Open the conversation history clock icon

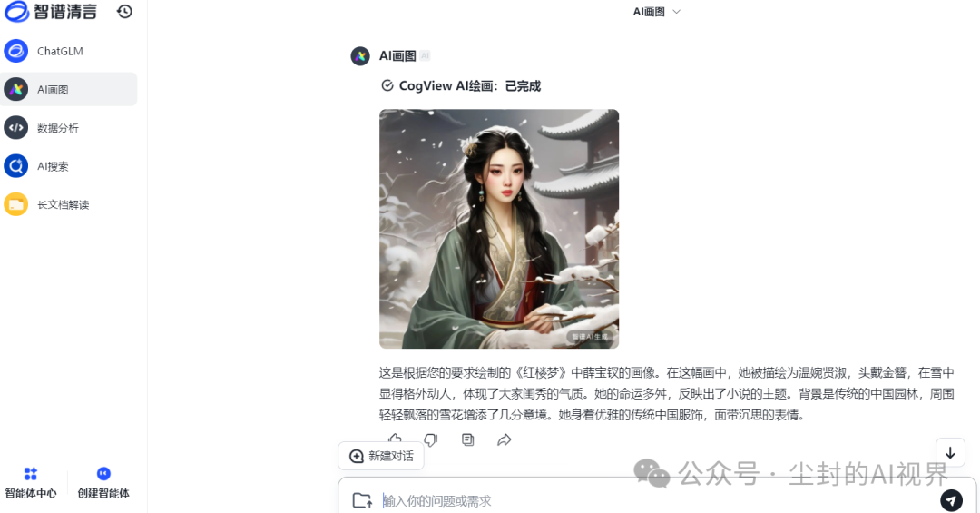pos(124,11)
